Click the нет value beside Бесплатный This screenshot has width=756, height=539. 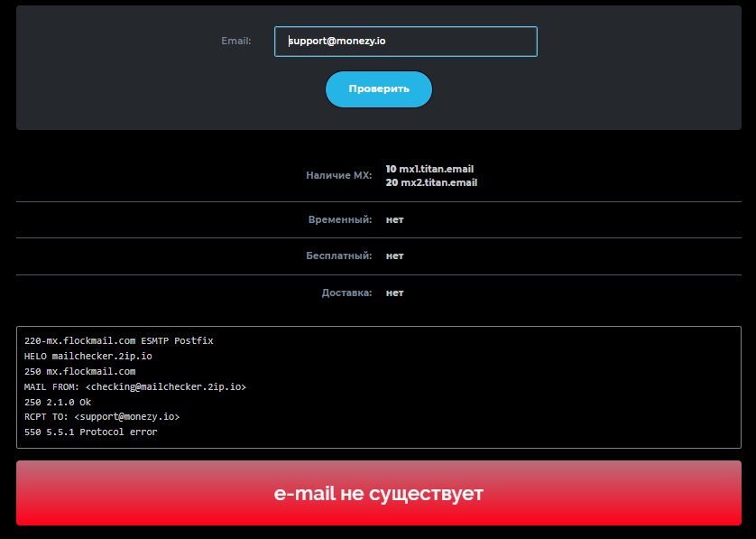point(394,256)
